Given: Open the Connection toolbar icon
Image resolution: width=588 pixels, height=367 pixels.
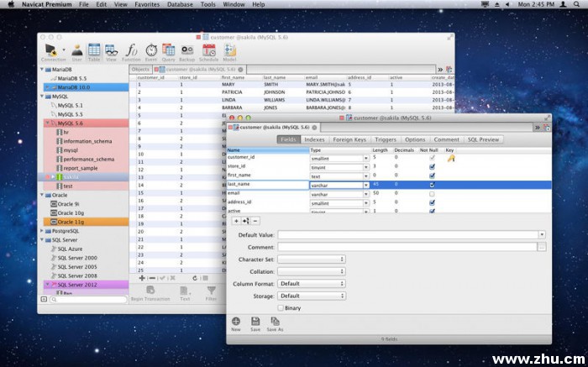Looking at the screenshot, I should [53, 51].
